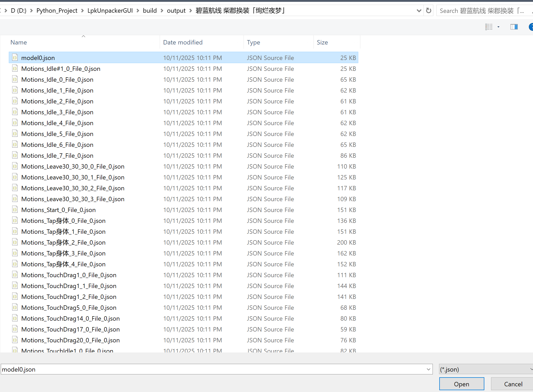
Task: Sort files by the Name column header
Action: pos(19,42)
